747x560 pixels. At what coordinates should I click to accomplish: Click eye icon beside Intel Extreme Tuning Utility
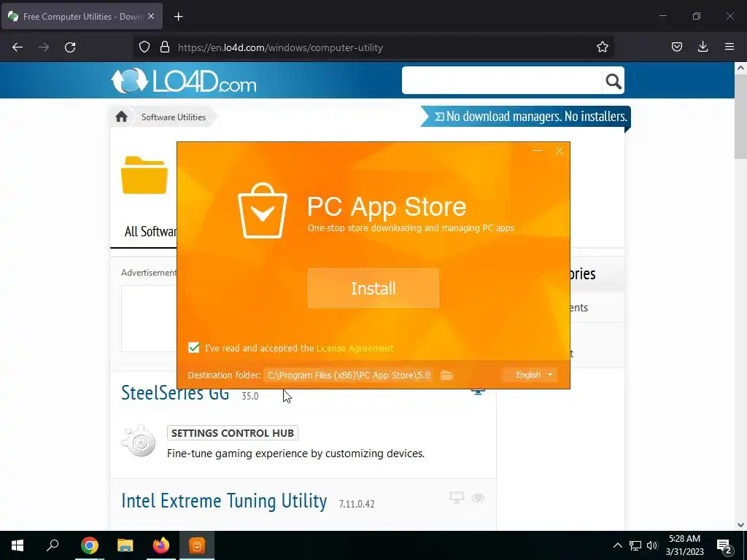(479, 498)
